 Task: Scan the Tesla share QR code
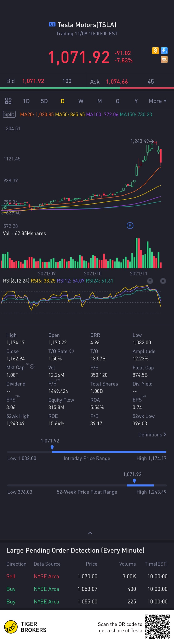pyautogui.click(x=157, y=627)
